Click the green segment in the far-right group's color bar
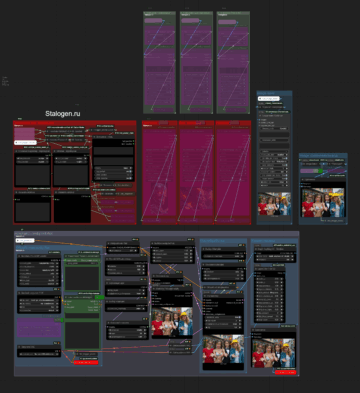 point(320,171)
